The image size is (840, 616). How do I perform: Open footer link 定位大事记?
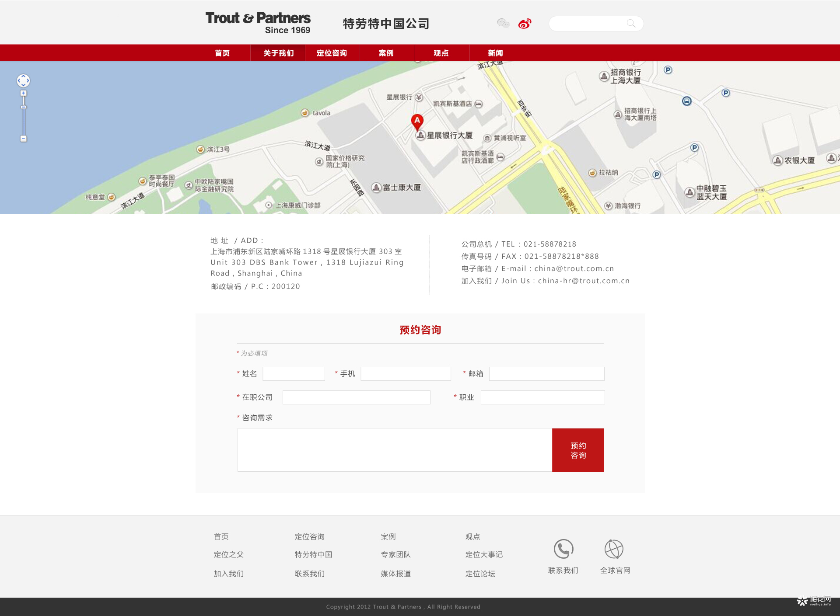484,554
